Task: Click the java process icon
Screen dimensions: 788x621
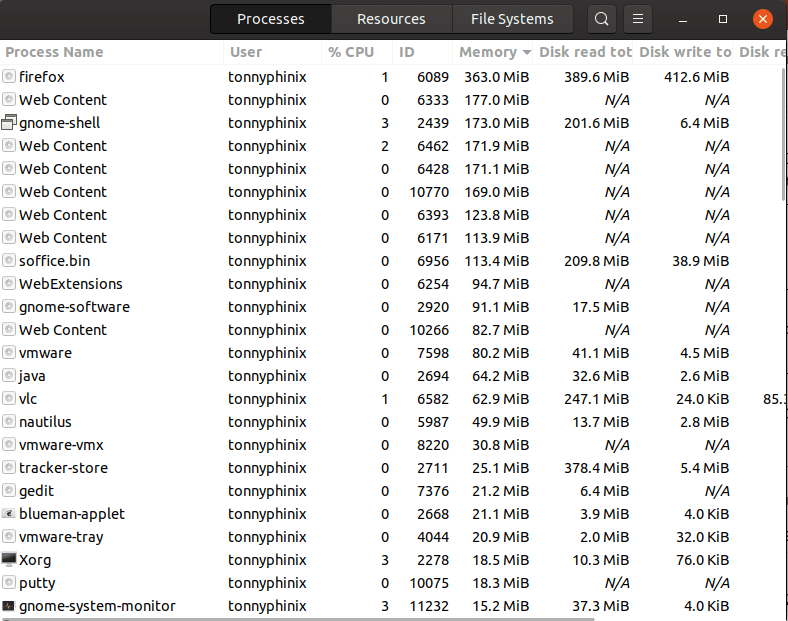Action: (x=9, y=375)
